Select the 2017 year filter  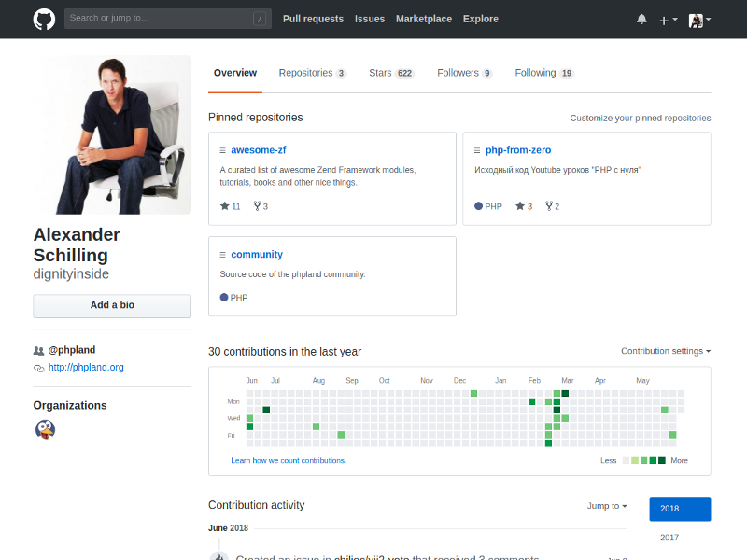point(669,538)
